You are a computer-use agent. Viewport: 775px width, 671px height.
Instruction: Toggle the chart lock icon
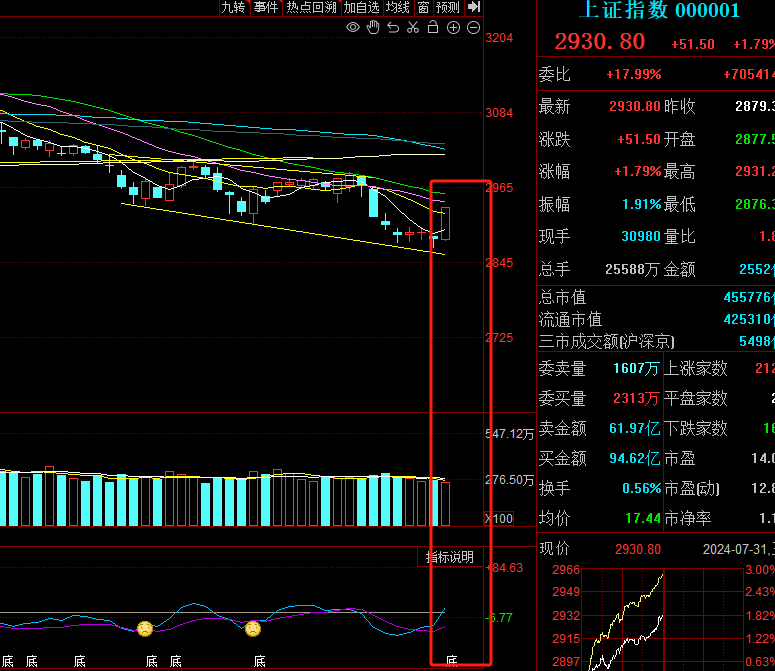[433, 28]
